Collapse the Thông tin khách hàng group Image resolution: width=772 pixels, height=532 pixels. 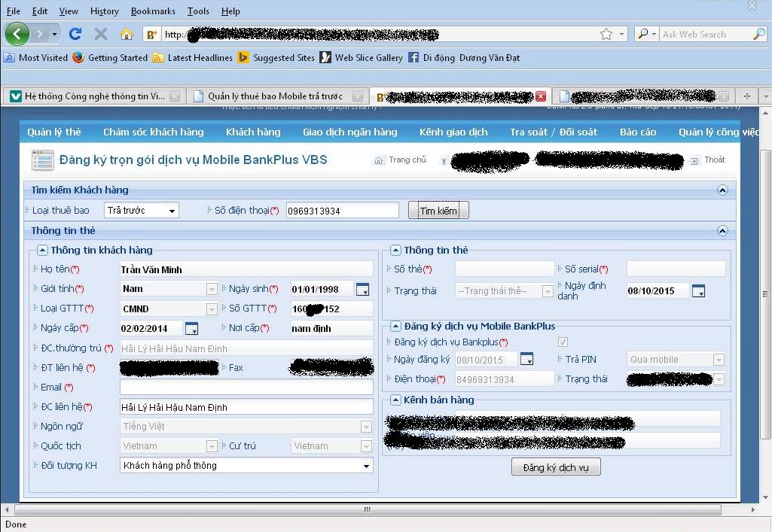pos(42,251)
